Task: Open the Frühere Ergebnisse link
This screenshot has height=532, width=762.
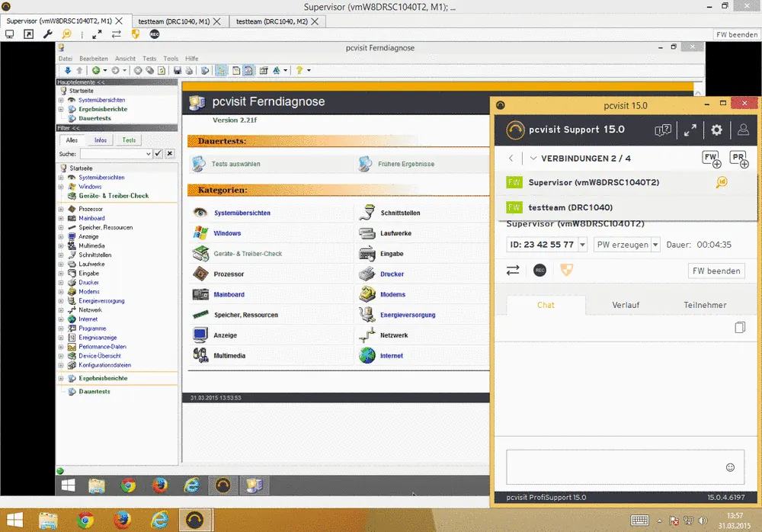Action: coord(406,164)
